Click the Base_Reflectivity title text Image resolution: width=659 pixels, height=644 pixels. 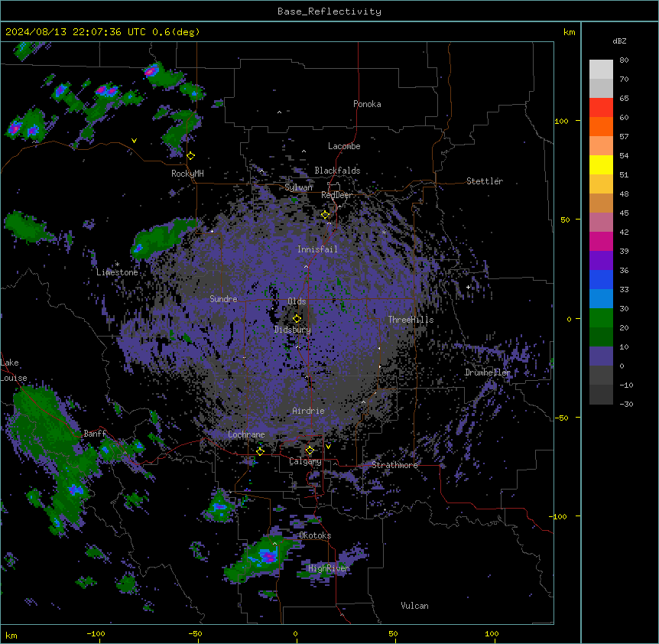coord(329,11)
